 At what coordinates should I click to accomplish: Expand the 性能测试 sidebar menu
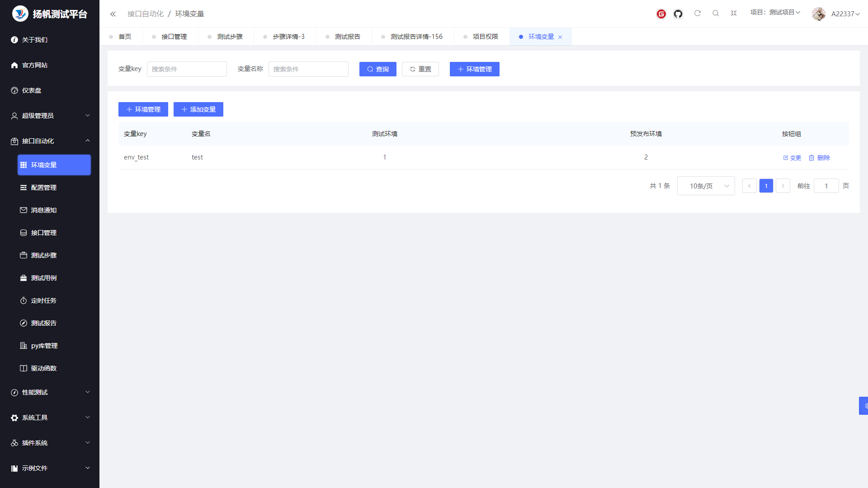(50, 392)
